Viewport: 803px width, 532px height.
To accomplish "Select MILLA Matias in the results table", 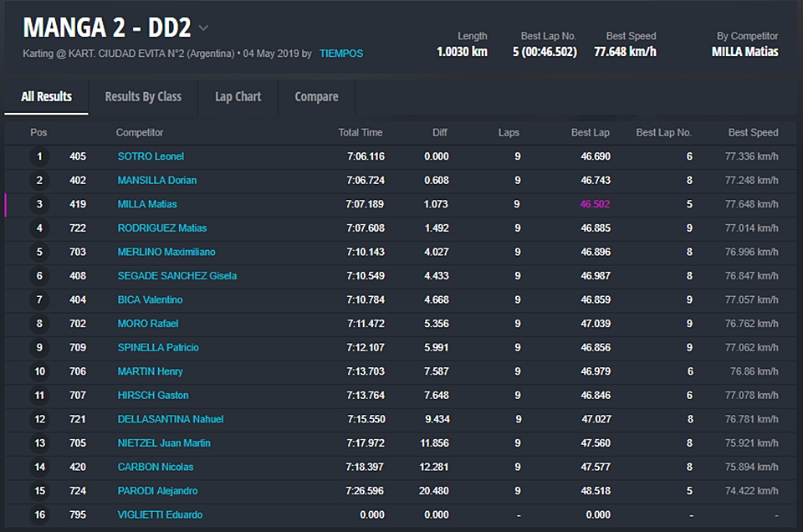I will 147,204.
